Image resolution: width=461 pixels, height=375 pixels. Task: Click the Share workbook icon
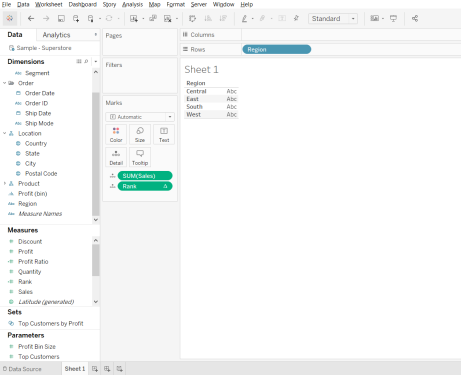click(415, 18)
